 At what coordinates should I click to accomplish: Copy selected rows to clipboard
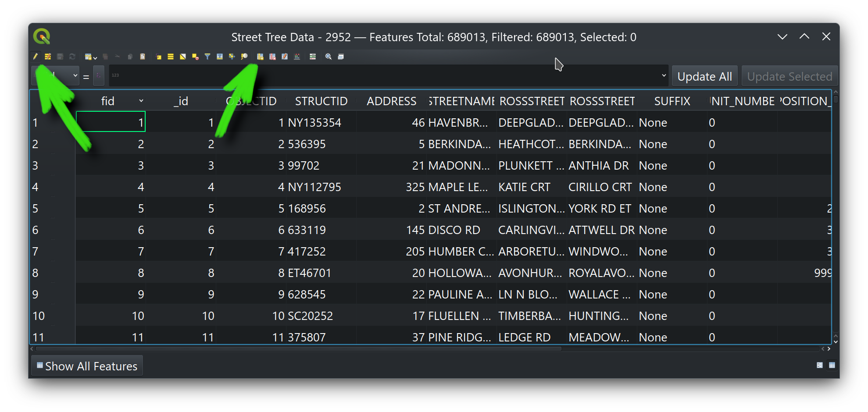click(x=129, y=57)
